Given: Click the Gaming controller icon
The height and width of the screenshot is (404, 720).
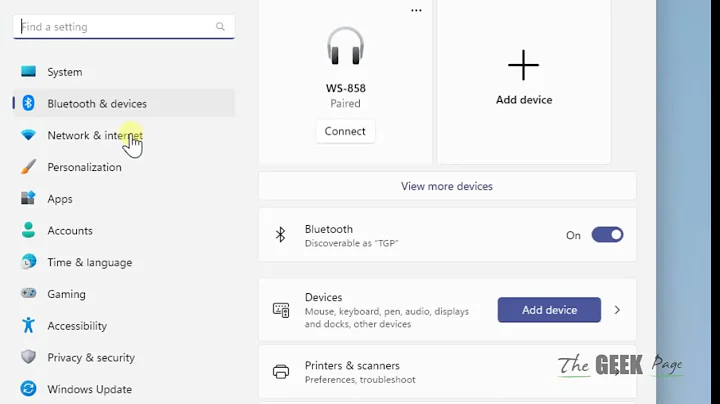Looking at the screenshot, I should (28, 294).
